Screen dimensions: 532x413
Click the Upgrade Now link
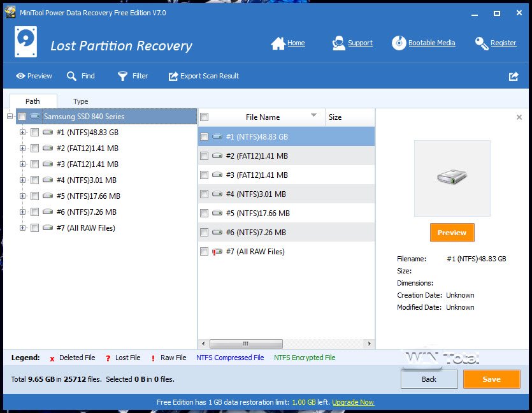click(353, 402)
